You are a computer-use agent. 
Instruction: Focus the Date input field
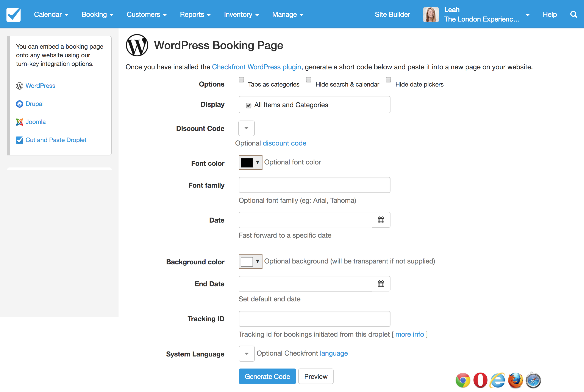pos(306,220)
